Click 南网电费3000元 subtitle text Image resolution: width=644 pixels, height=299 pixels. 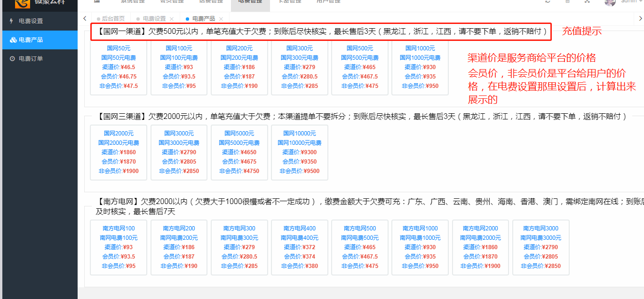click(541, 238)
